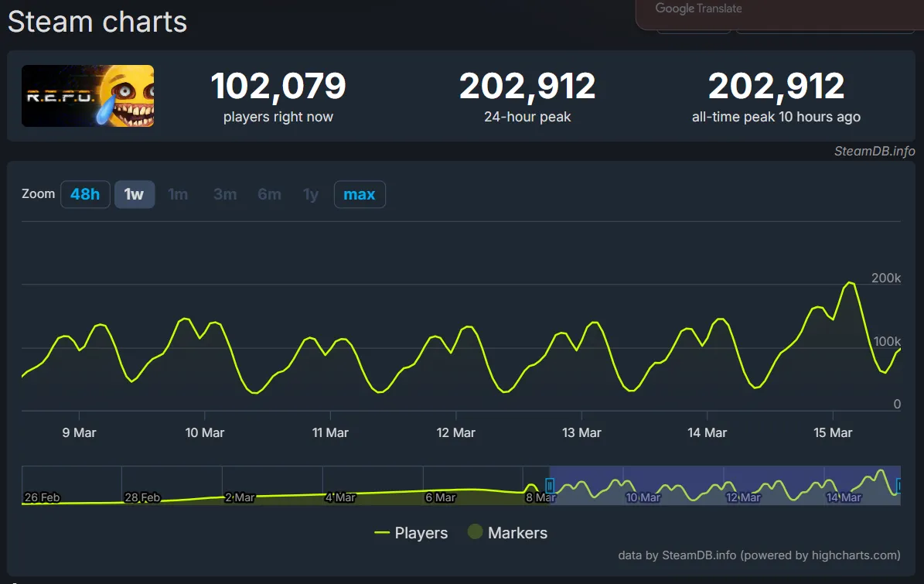924x584 pixels.
Task: Click the '24-hour peak' label
Action: coord(527,118)
